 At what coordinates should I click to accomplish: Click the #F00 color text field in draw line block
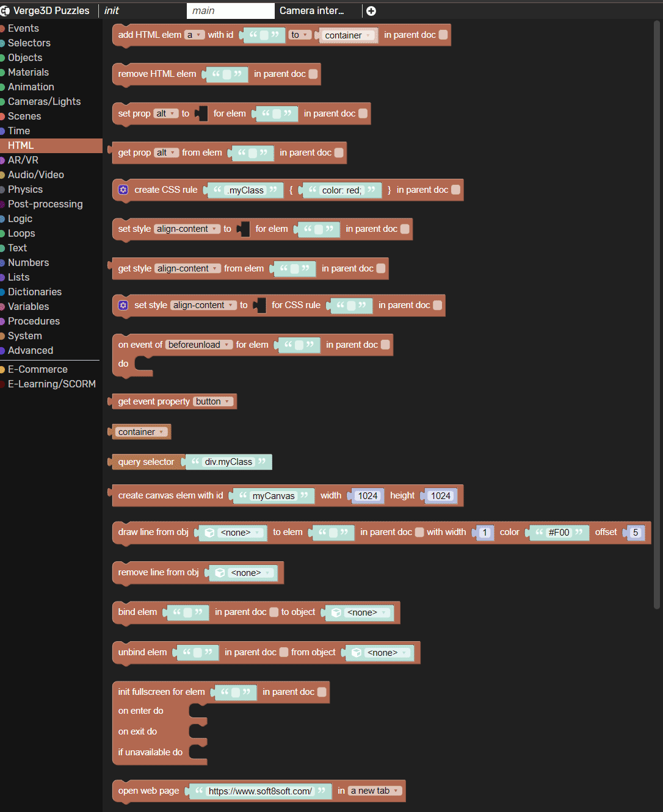tap(559, 533)
